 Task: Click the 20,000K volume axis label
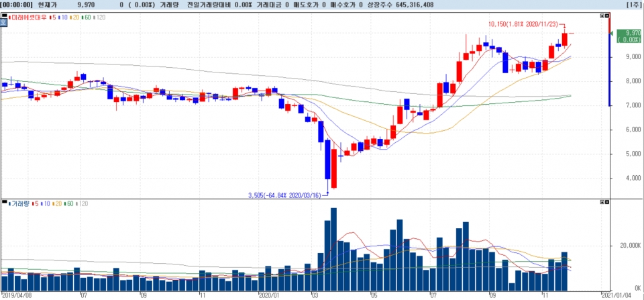pyautogui.click(x=630, y=246)
